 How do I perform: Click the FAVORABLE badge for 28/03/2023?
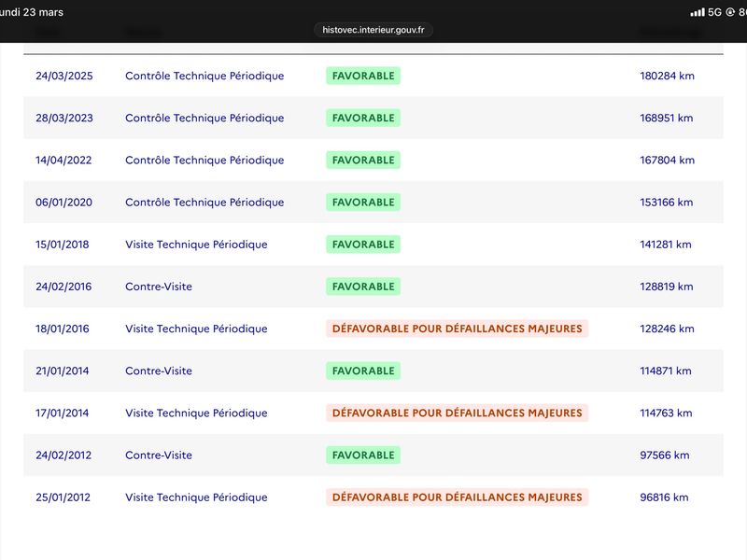(363, 119)
